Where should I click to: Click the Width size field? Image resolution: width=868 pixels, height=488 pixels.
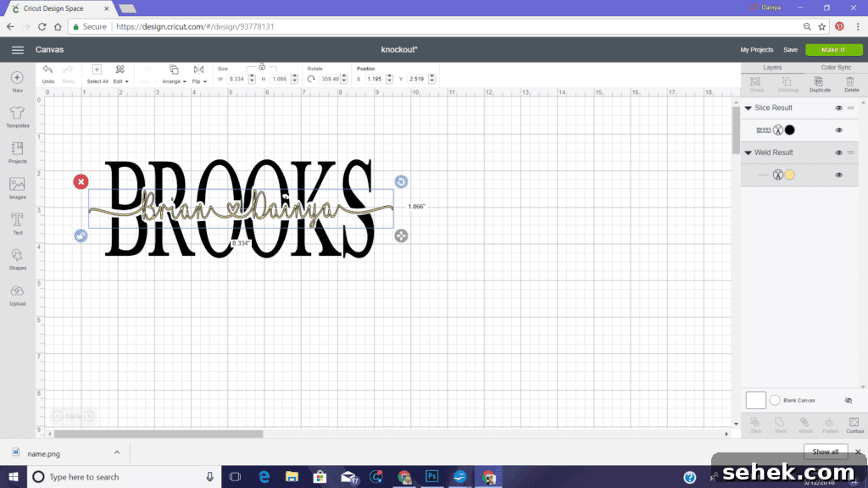tap(237, 79)
